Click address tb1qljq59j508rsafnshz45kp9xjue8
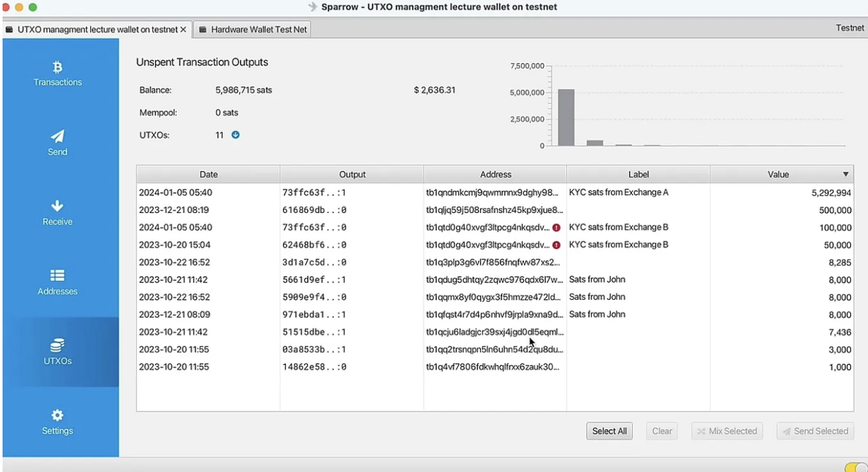Image resolution: width=868 pixels, height=472 pixels. [x=495, y=210]
